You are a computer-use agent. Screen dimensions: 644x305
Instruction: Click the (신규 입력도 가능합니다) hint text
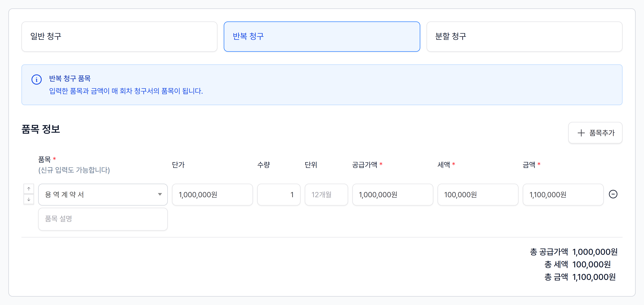point(74,170)
